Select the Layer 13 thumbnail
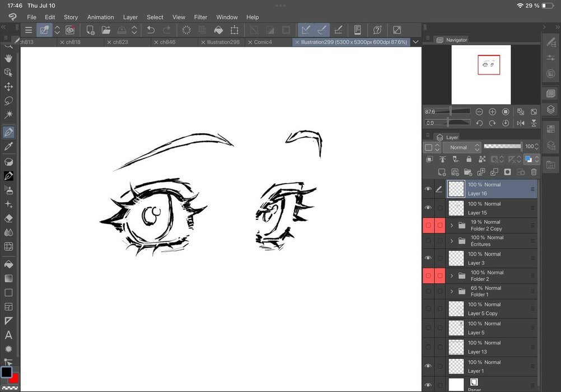Viewport: 561px width, 392px height. 457,347
